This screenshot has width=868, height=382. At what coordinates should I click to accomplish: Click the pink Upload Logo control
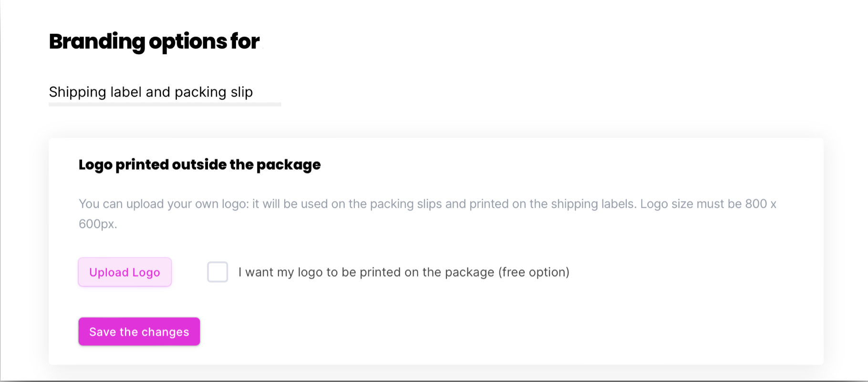tap(124, 272)
